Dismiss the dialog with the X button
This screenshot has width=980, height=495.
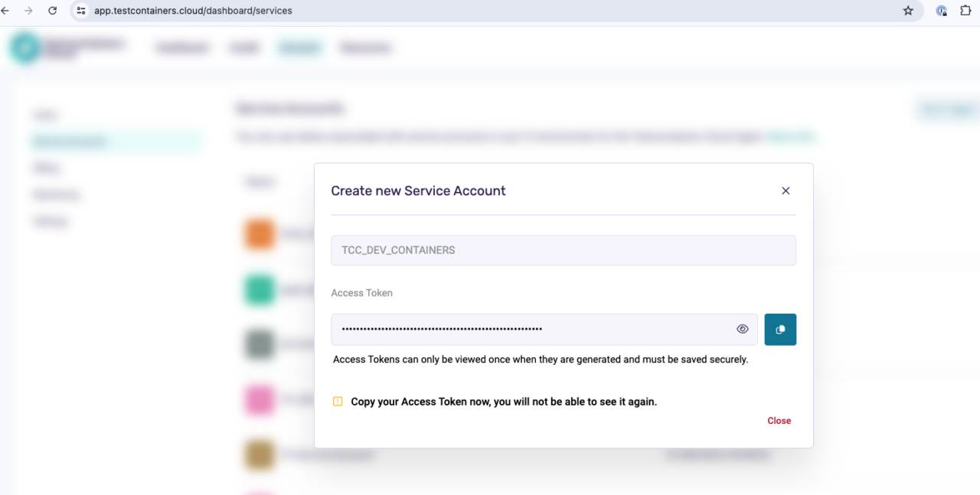(786, 191)
